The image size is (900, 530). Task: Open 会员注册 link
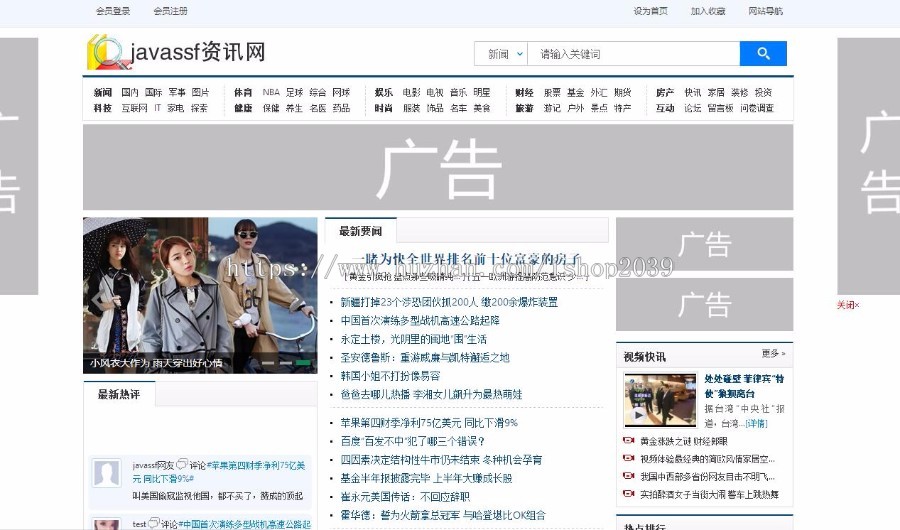tap(170, 11)
